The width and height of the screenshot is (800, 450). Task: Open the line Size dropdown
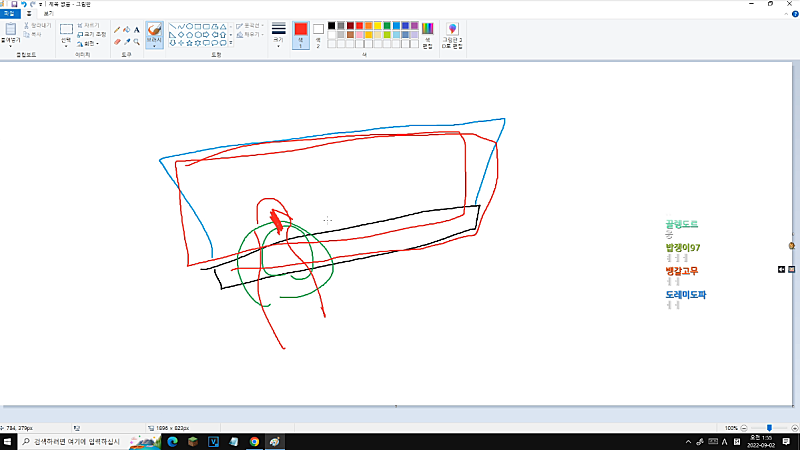[279, 35]
